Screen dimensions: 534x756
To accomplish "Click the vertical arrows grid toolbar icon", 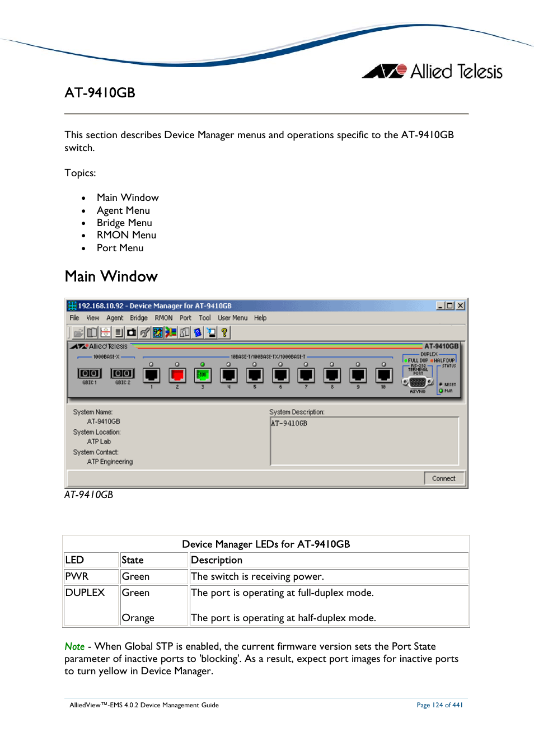I will click(x=105, y=332).
